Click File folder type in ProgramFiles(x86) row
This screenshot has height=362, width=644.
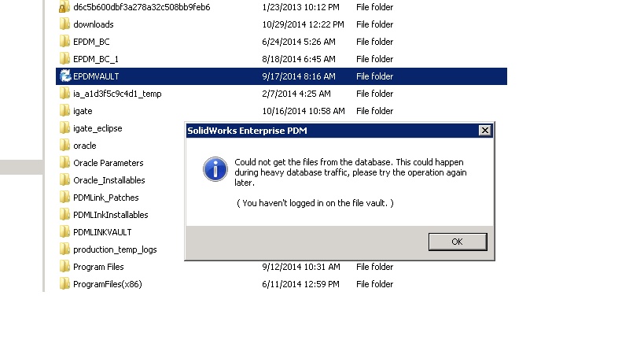click(x=374, y=284)
